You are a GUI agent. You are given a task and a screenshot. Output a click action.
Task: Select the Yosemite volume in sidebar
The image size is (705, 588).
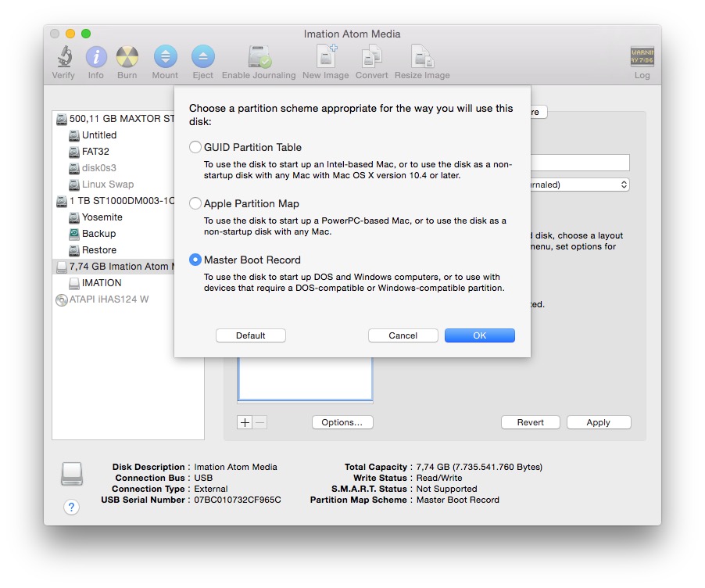(x=102, y=217)
